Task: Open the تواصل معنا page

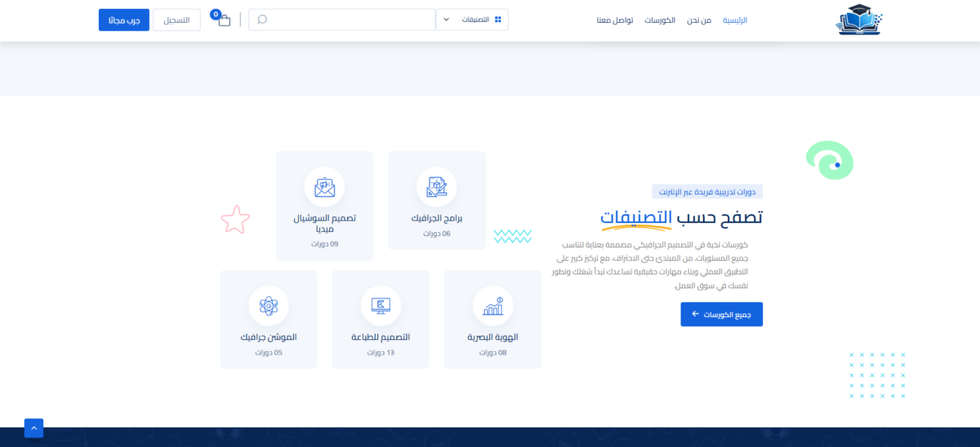Action: point(614,20)
